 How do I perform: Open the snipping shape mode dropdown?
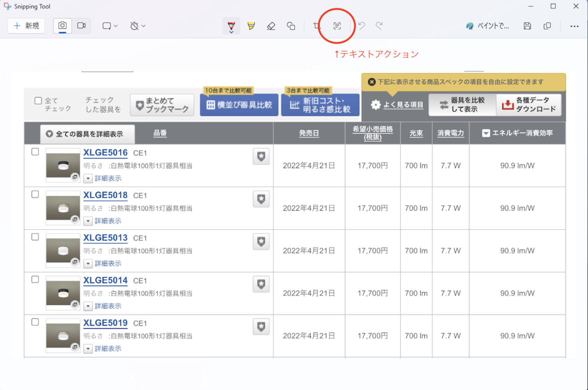click(x=116, y=26)
